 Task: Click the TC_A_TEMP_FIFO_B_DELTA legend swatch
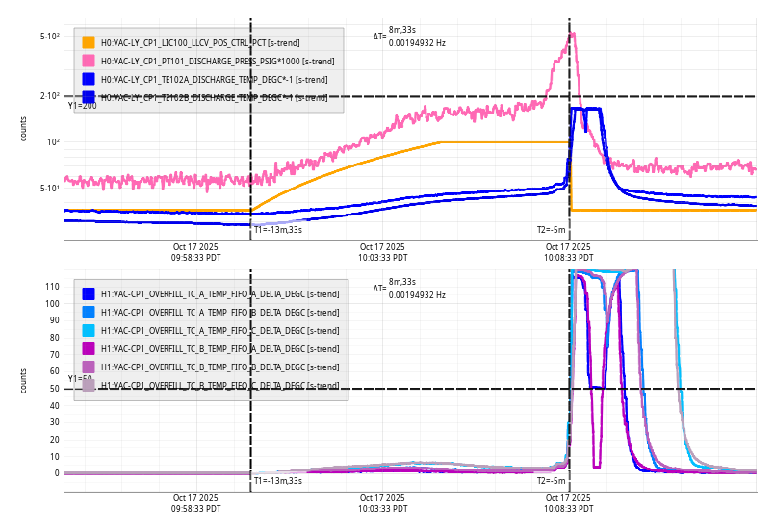[x=89, y=312]
